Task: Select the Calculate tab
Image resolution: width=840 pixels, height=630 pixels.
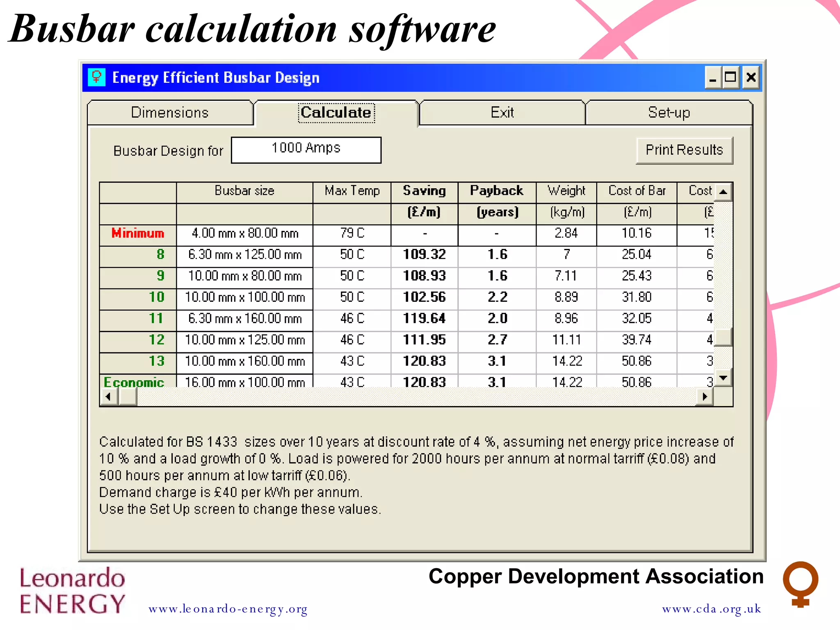Action: (336, 113)
